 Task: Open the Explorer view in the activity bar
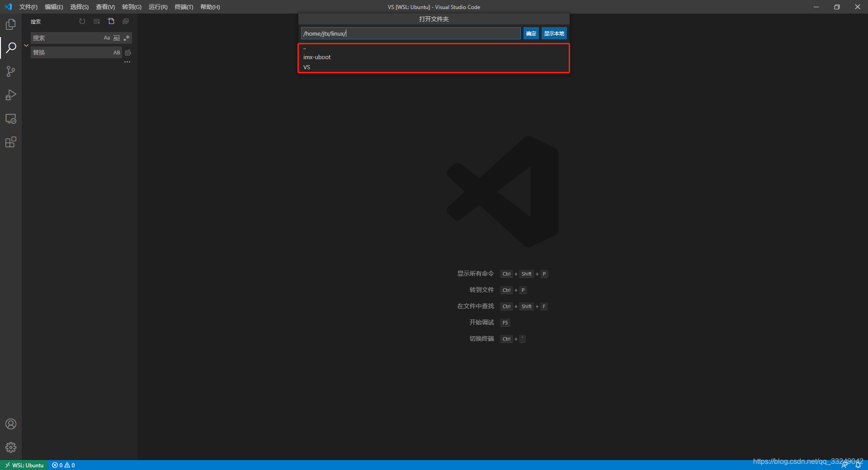coord(11,24)
